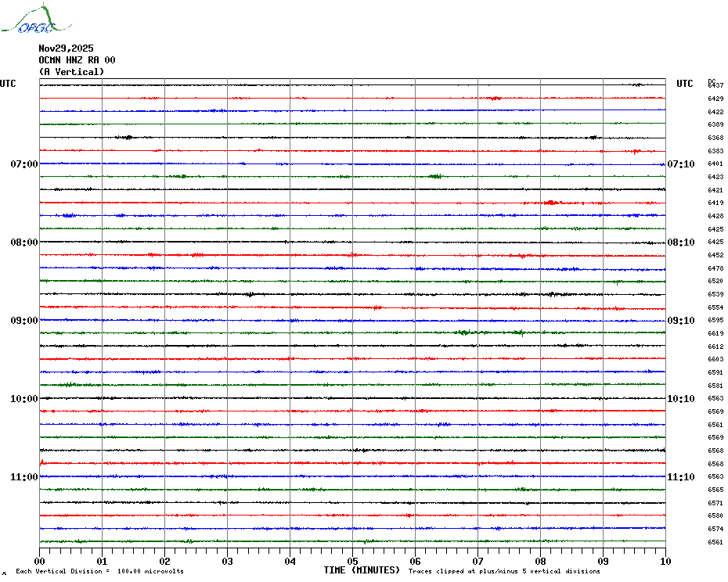Click the '07:10' time label
Viewport: 728px width, 582px height.
[681, 163]
